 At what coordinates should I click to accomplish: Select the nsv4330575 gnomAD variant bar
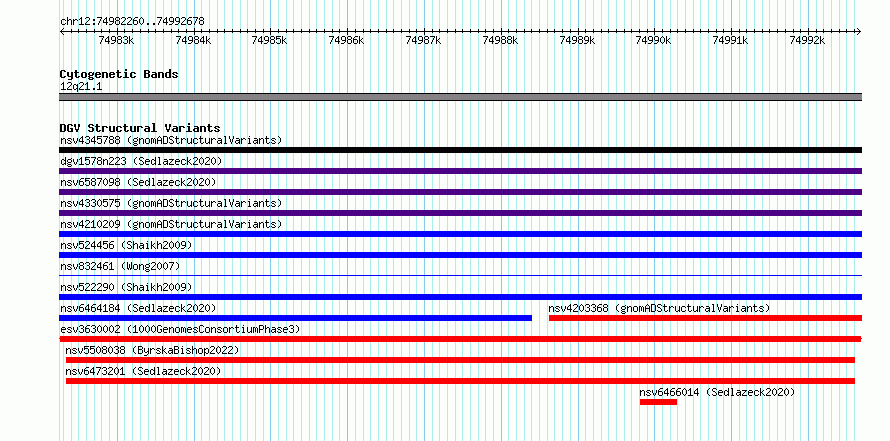tap(460, 213)
